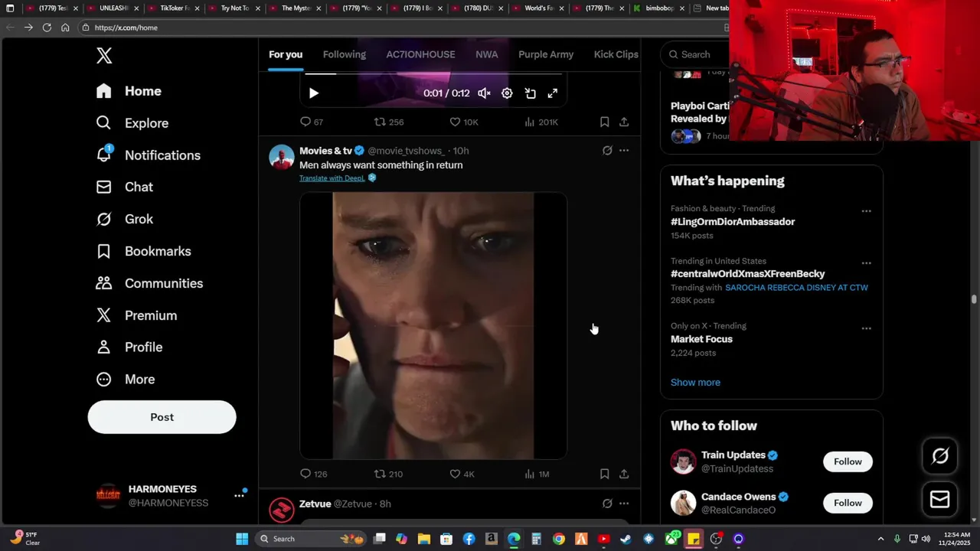Bookmark the Movies & tv post
Image resolution: width=980 pixels, height=551 pixels.
(604, 474)
